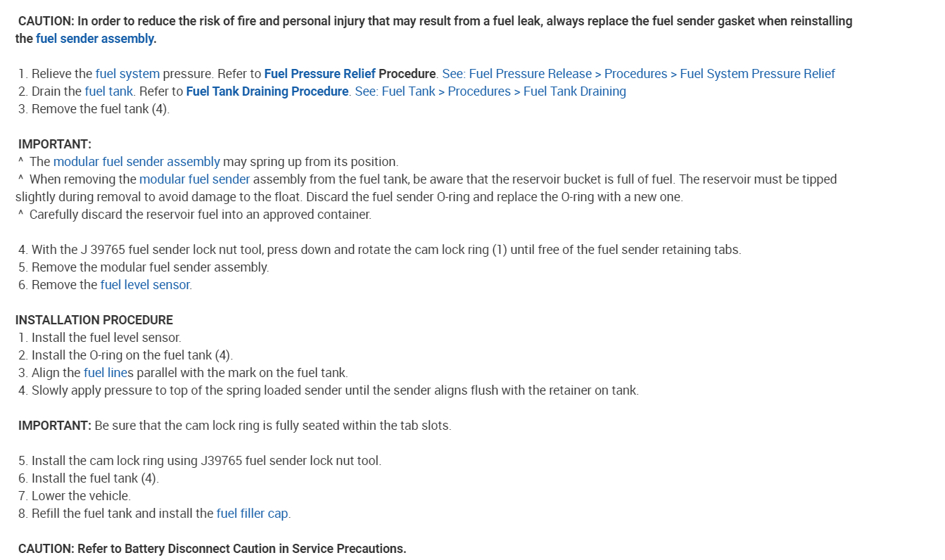The width and height of the screenshot is (945, 560).
Task: Open the "Fuel Pressure Relief" procedure link
Action: pyautogui.click(x=319, y=74)
